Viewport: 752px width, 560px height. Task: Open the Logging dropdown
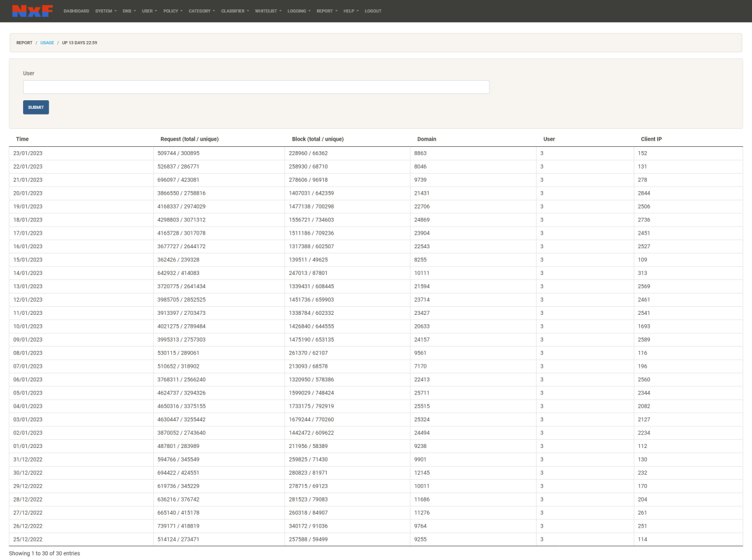[299, 11]
